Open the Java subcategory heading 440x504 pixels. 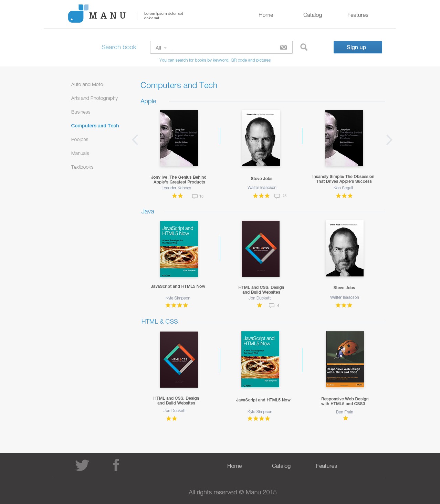[148, 211]
